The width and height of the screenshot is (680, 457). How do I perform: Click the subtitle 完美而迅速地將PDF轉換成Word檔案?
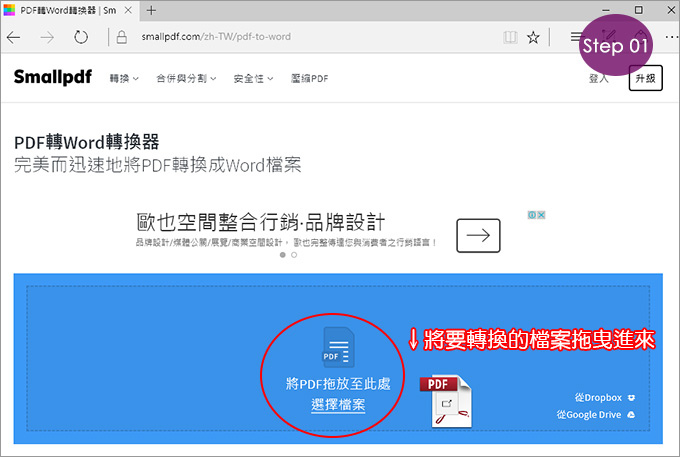pos(157,165)
